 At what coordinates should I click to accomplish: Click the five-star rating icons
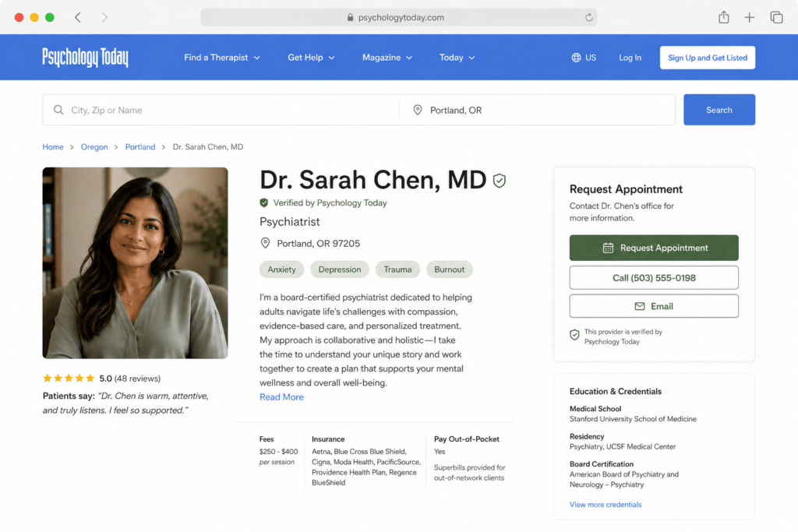coord(69,378)
